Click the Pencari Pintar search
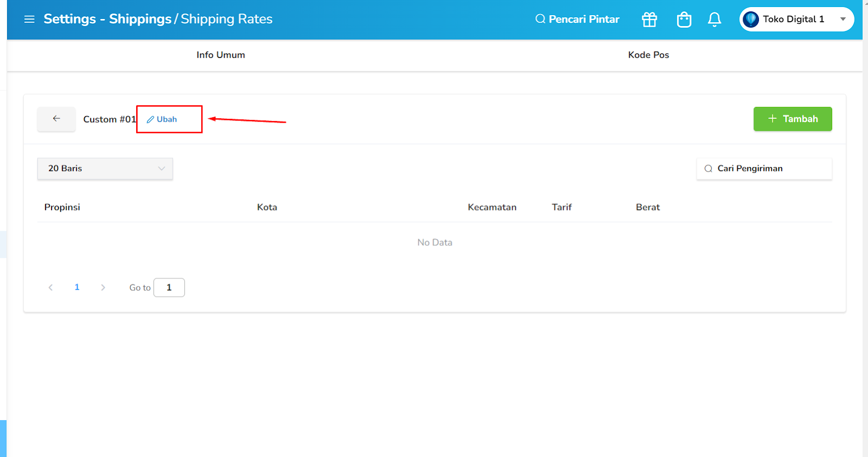This screenshot has width=868, height=457. [x=577, y=19]
